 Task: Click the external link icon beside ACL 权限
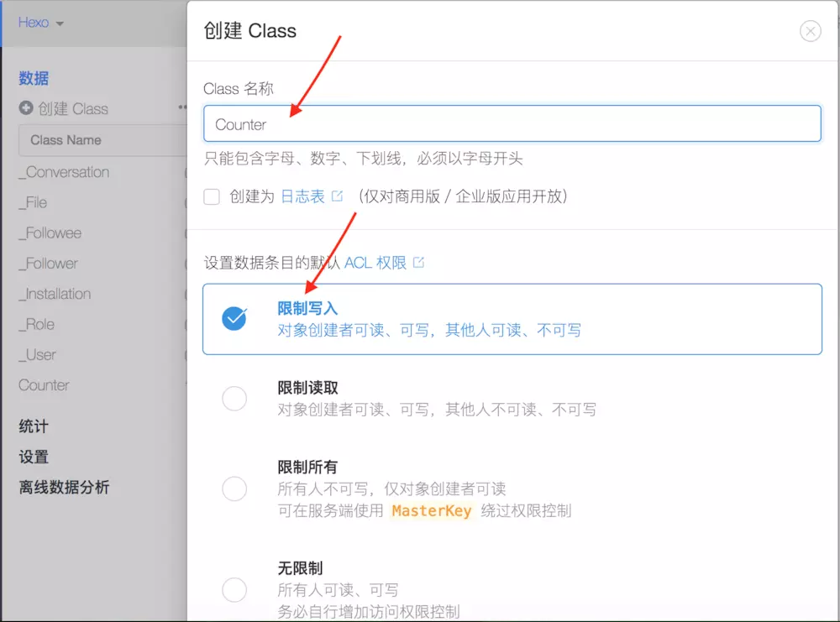click(x=419, y=262)
